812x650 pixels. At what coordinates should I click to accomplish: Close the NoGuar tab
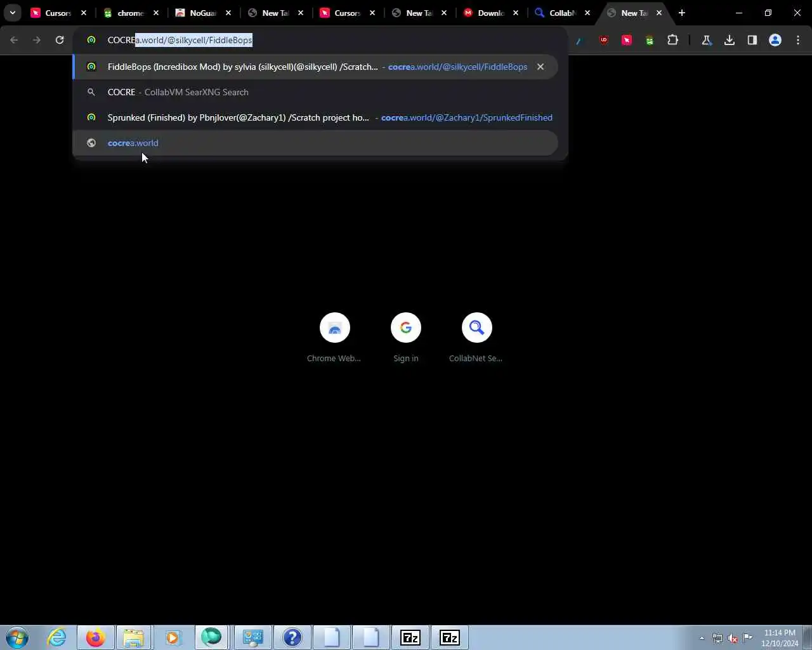(x=228, y=13)
